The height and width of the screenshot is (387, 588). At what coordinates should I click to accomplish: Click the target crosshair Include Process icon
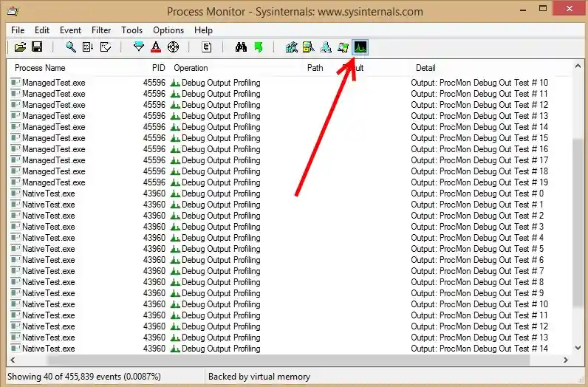(174, 47)
